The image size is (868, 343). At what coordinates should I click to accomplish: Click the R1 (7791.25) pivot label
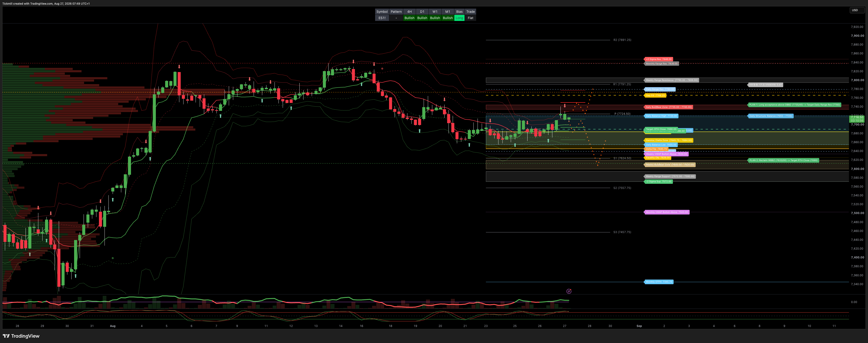622,84
